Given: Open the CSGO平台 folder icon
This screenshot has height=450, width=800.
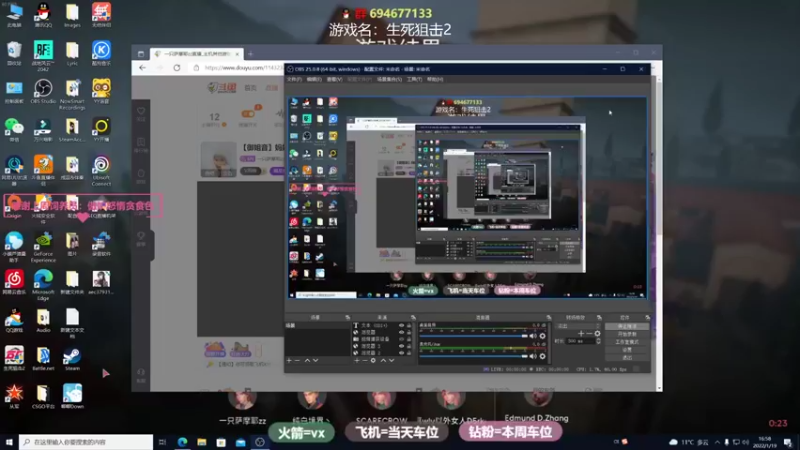Looking at the screenshot, I should [x=43, y=397].
